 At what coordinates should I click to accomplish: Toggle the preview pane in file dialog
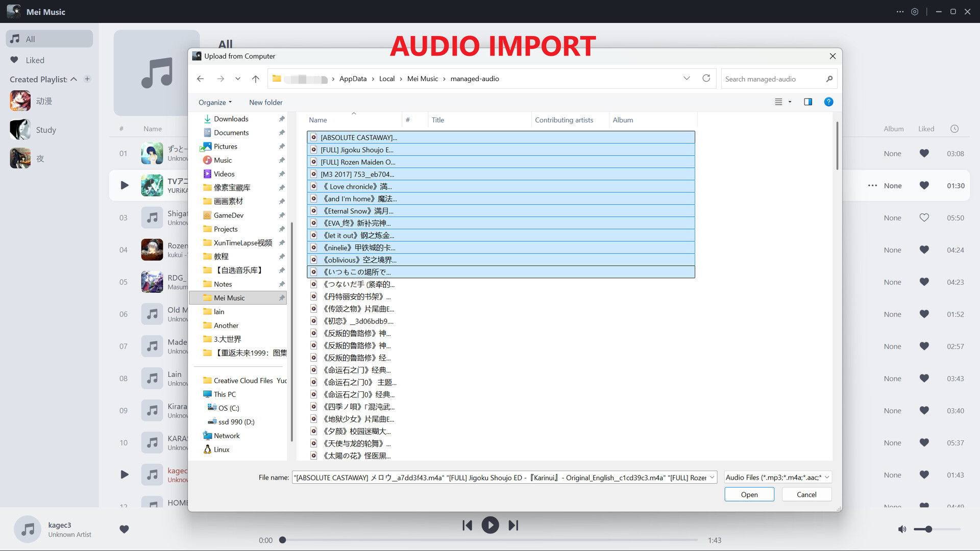[808, 102]
